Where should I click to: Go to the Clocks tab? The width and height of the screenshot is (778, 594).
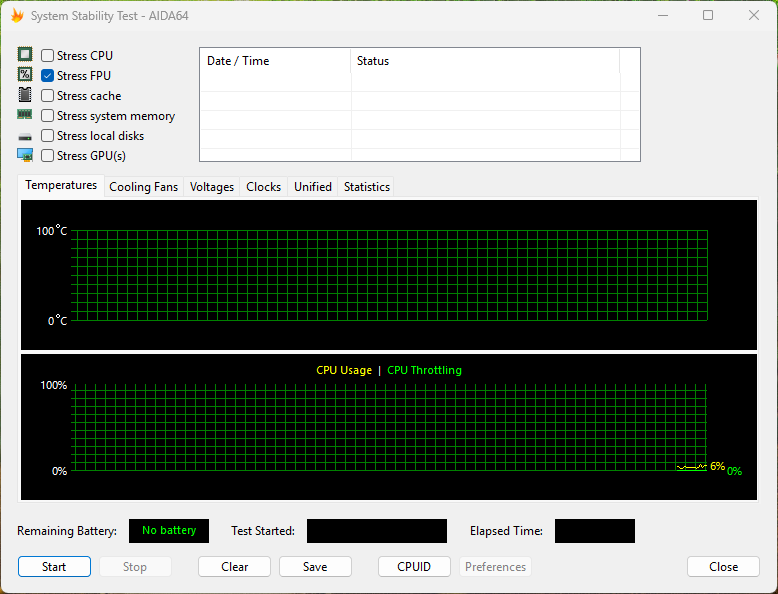263,187
